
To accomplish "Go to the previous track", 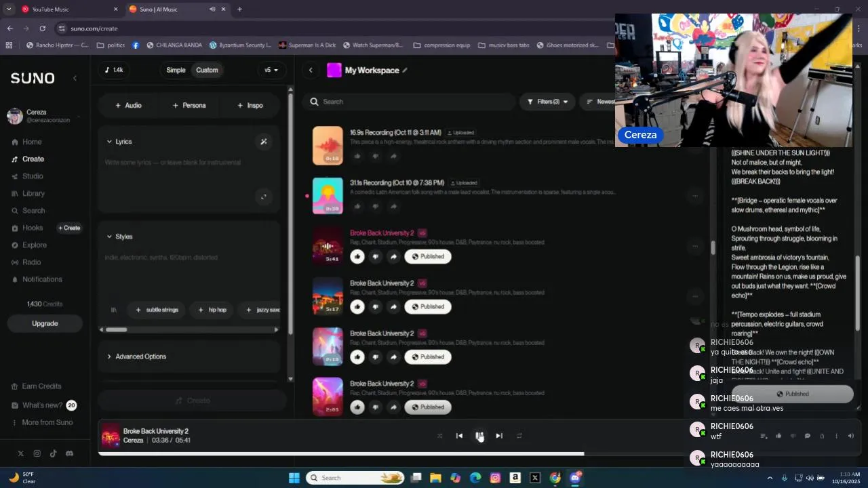I will (x=459, y=436).
